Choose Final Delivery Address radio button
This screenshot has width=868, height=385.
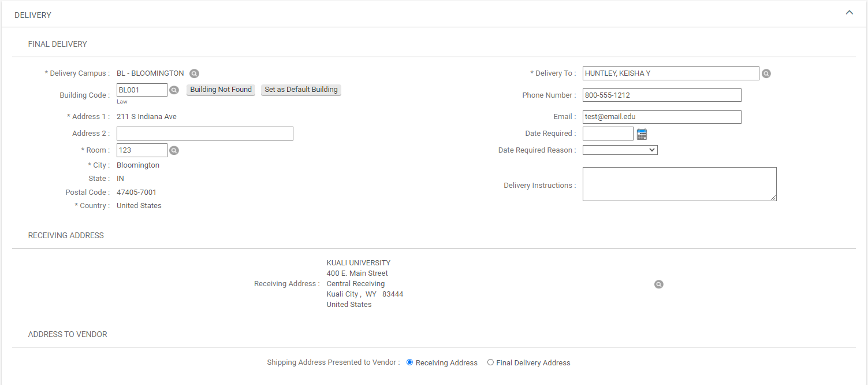490,362
